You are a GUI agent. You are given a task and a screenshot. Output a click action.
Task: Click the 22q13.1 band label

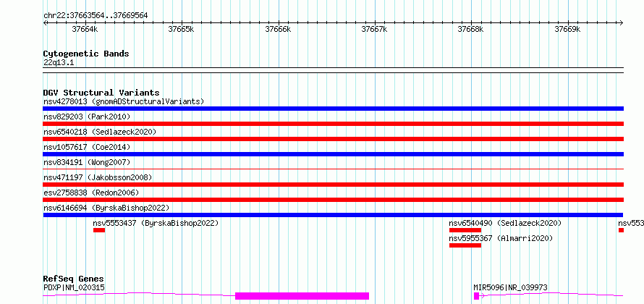click(59, 63)
